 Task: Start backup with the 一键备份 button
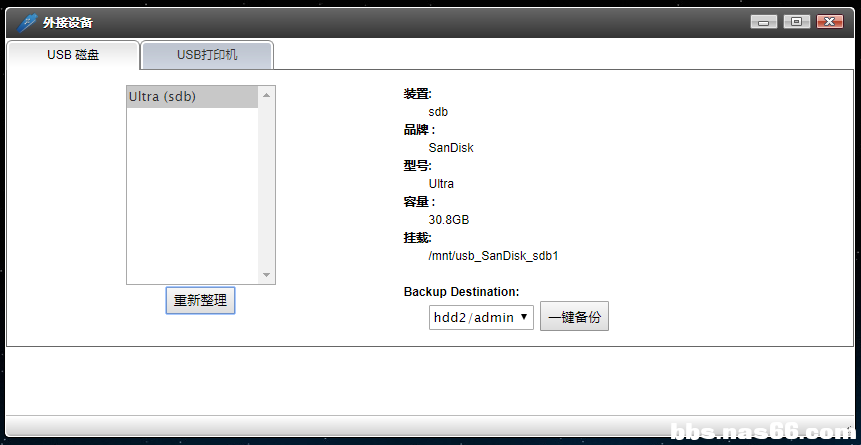pos(574,317)
